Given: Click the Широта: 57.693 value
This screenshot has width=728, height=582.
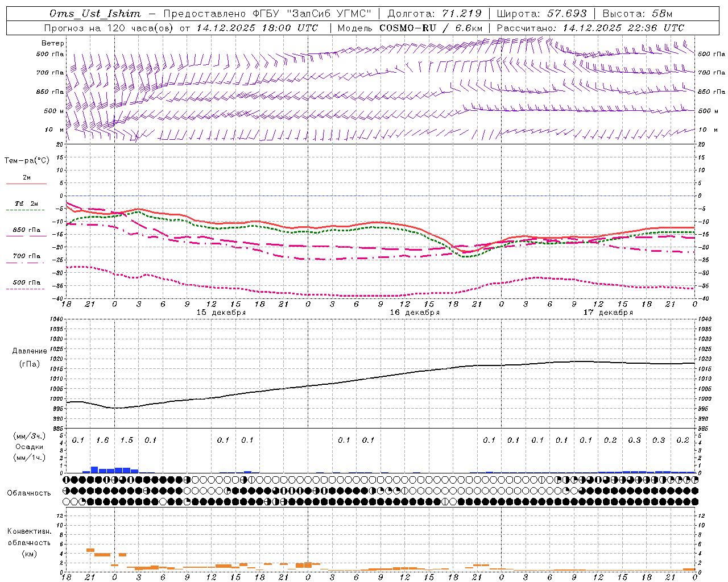Looking at the screenshot, I should point(541,14).
